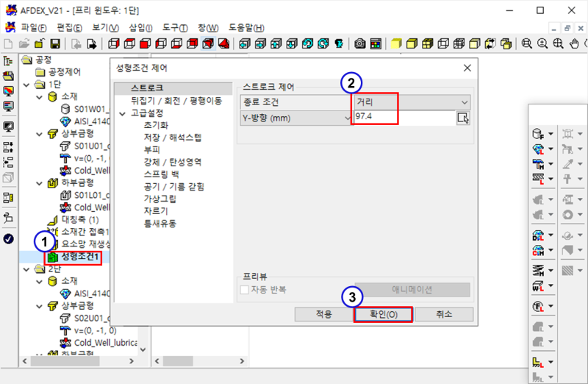Image resolution: width=588 pixels, height=384 pixels.
Task: Select 스프링 백 in the settings list
Action: click(x=161, y=174)
